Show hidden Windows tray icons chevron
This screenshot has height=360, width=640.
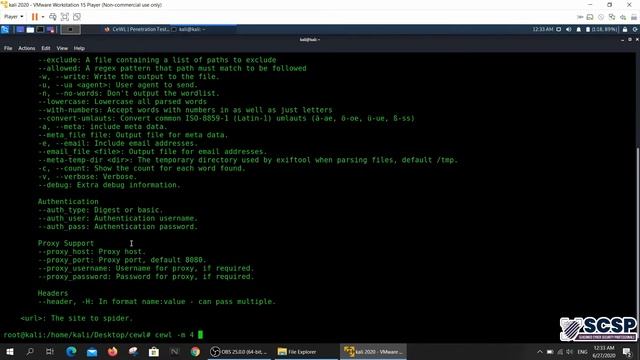pyautogui.click(x=540, y=351)
